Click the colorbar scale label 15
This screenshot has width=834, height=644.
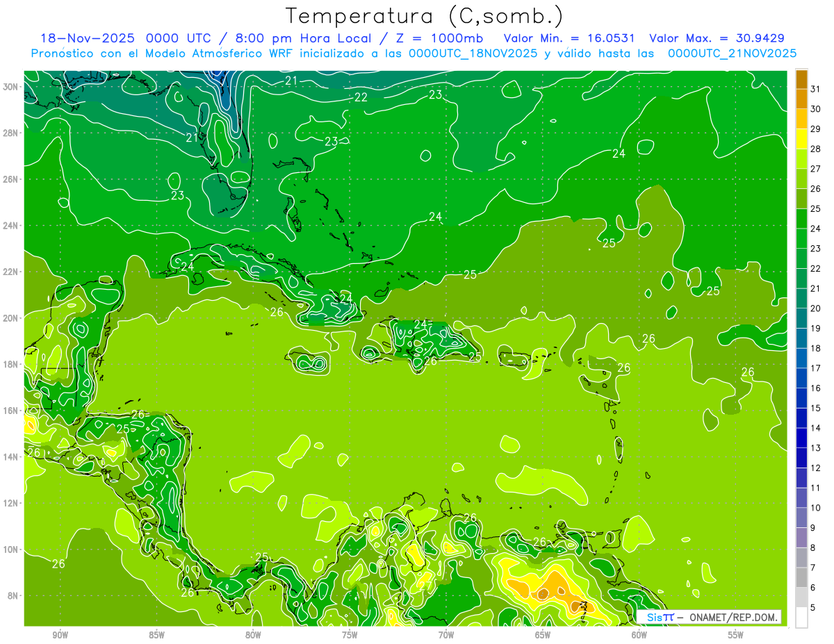tap(815, 408)
